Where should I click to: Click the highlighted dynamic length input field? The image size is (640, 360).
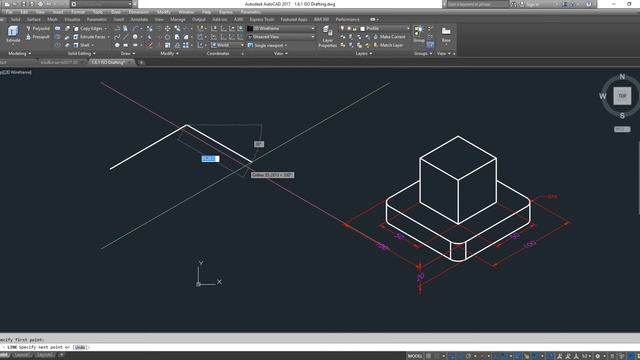[210, 159]
